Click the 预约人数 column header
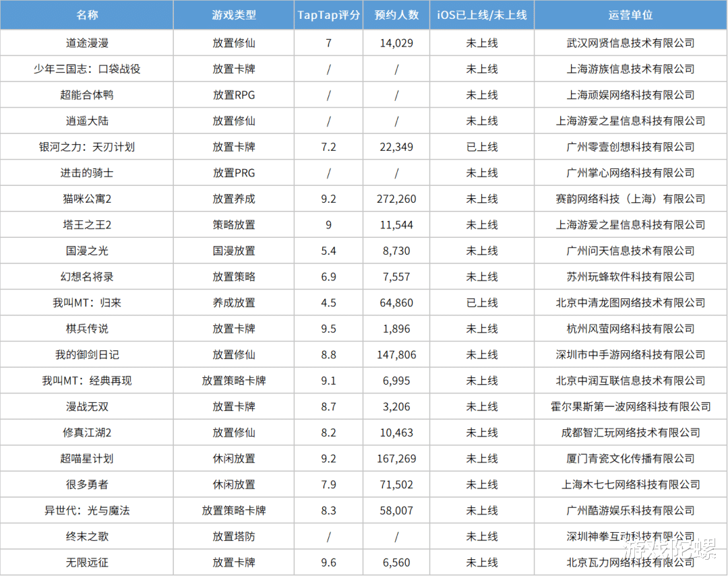This screenshot has width=728, height=576. tap(396, 15)
